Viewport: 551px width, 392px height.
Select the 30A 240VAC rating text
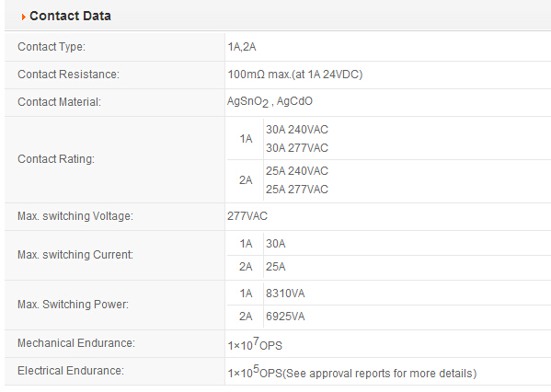click(x=297, y=130)
